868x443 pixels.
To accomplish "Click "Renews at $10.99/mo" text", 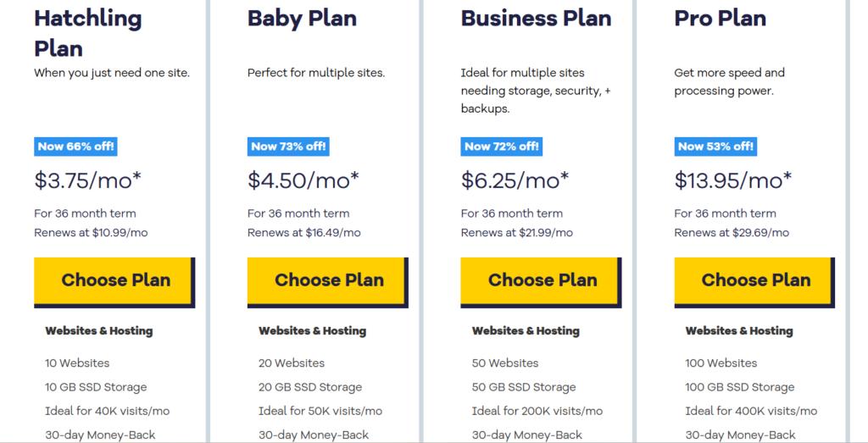I will coord(91,232).
